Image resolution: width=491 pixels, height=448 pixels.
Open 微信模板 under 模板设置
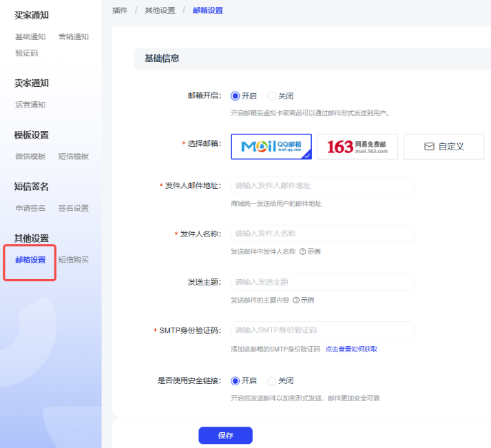pyautogui.click(x=30, y=156)
